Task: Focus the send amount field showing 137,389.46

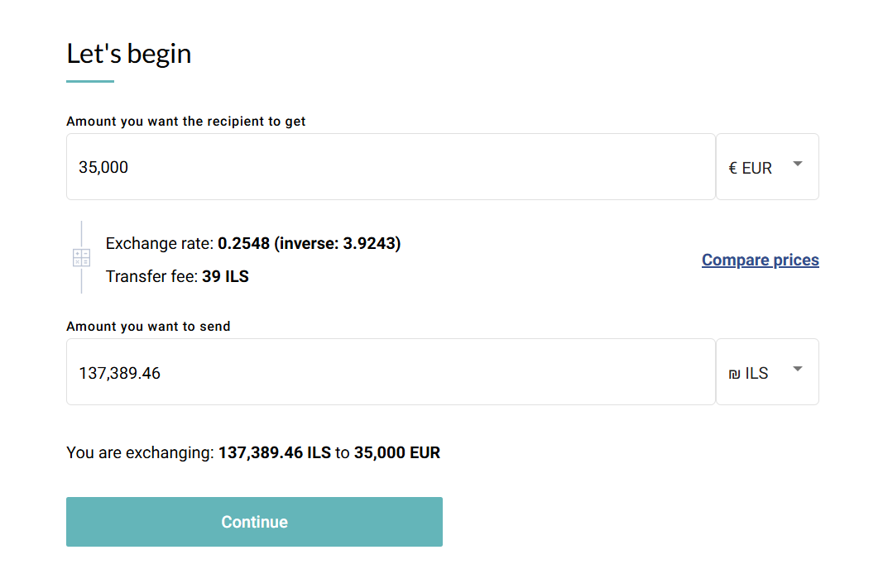Action: [x=390, y=372]
